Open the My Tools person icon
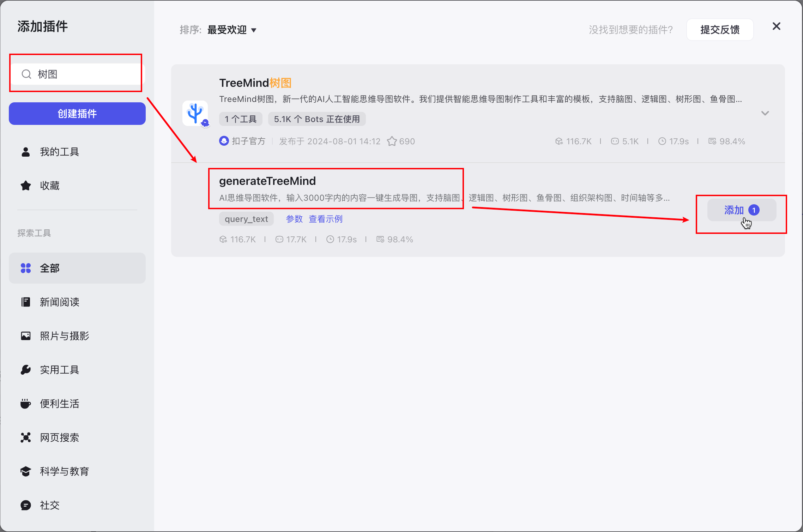This screenshot has width=803, height=532. [x=26, y=152]
